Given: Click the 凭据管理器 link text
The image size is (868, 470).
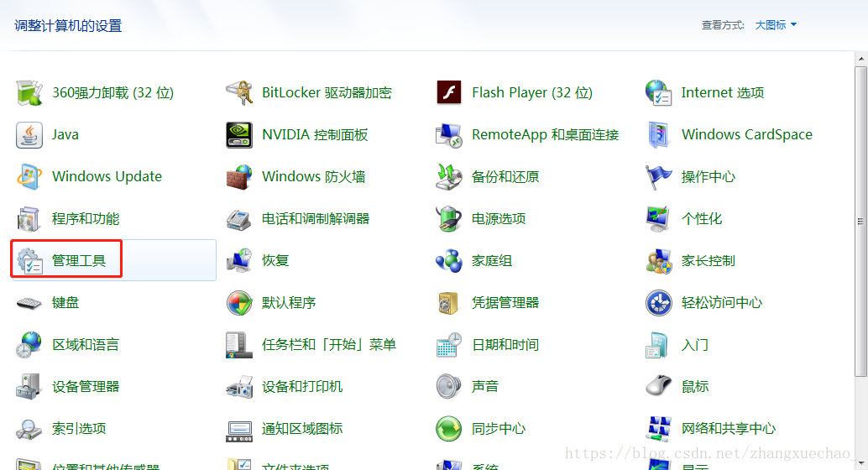Looking at the screenshot, I should [x=505, y=303].
